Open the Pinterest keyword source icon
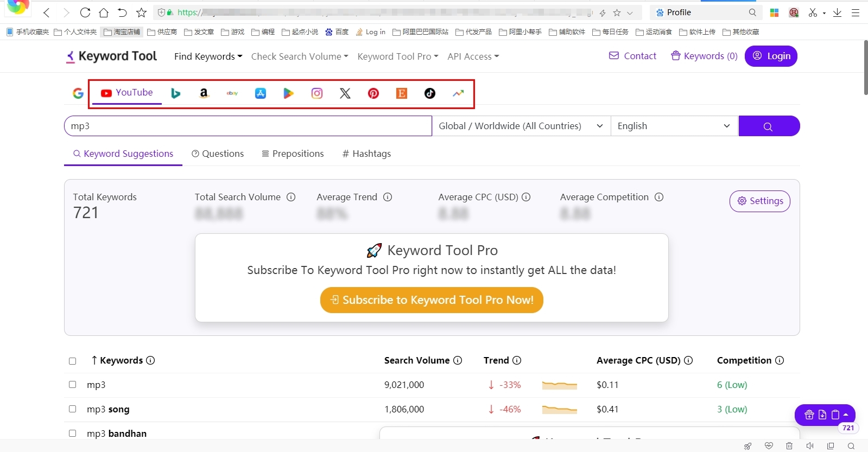868x452 pixels. pos(373,93)
